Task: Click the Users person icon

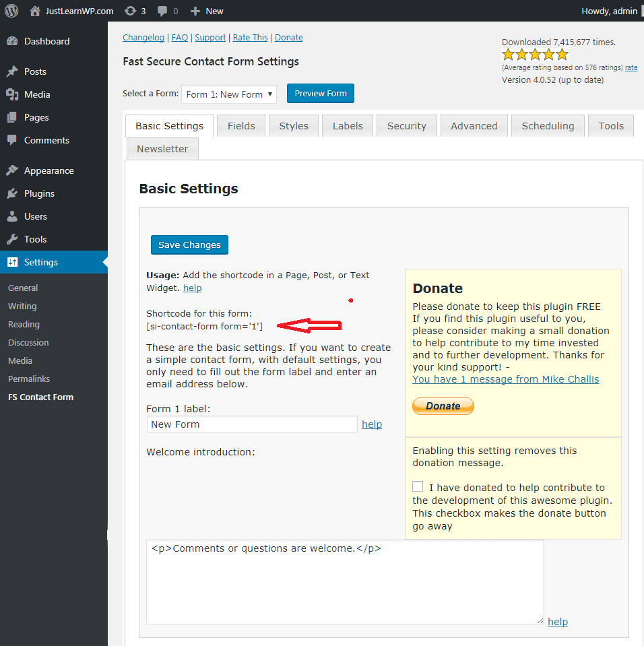Action: (12, 216)
